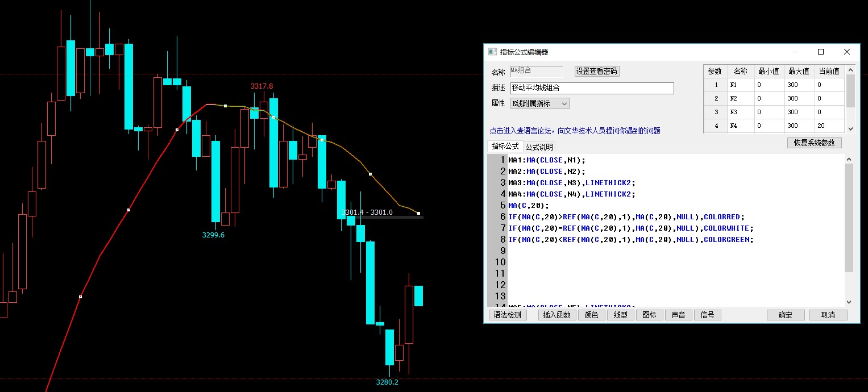Screen dimensions: 868x392
Task: Select the 指标公式 tab
Action: (505, 147)
